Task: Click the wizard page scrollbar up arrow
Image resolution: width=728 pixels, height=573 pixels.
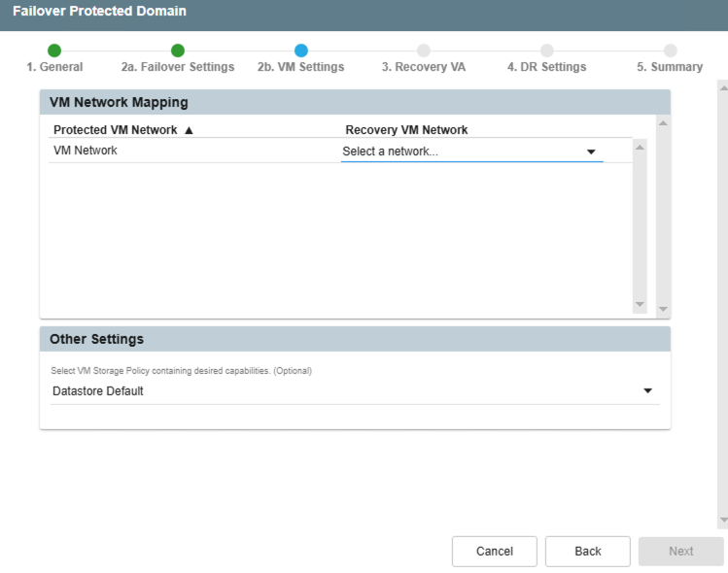Action: click(x=722, y=87)
